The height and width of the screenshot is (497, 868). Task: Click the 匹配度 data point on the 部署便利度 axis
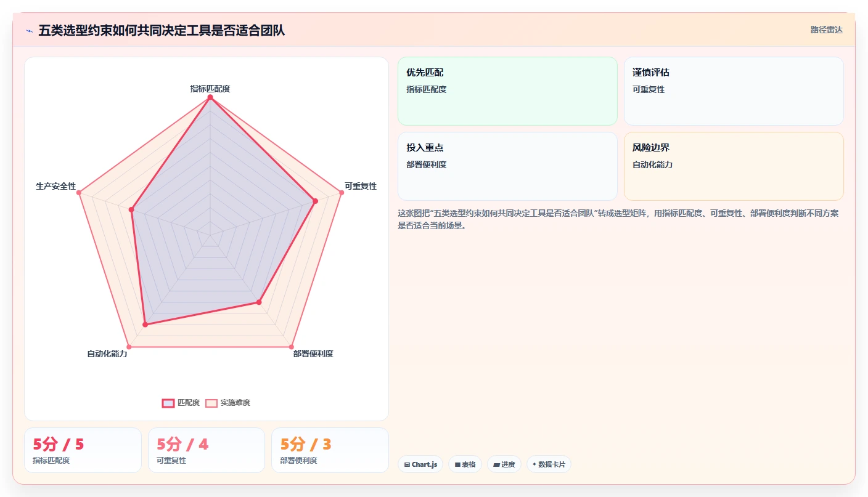tap(259, 302)
